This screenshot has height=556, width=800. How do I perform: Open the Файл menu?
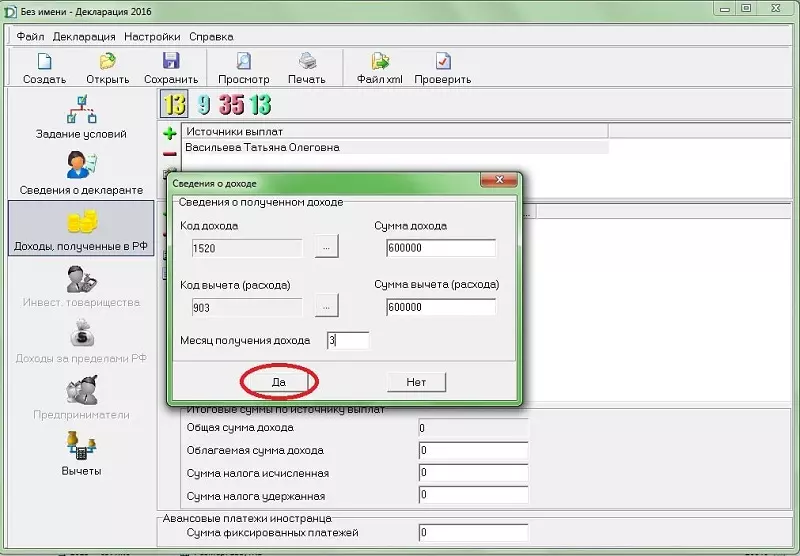click(30, 37)
